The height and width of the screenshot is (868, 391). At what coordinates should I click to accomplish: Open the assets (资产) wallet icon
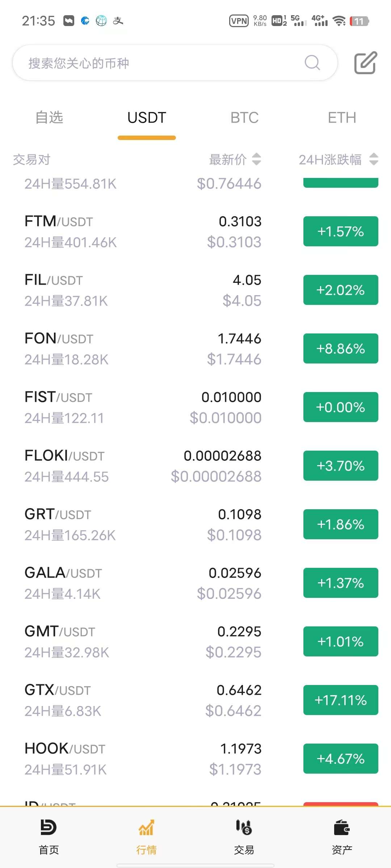coord(342,827)
